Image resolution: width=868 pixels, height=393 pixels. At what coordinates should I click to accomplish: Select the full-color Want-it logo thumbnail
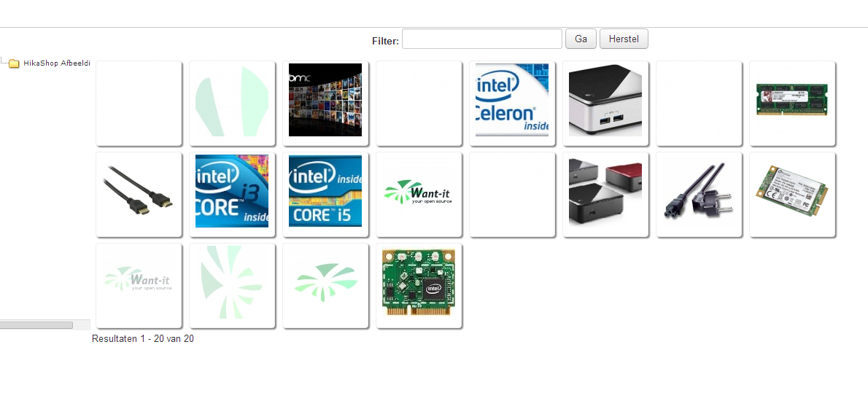[x=419, y=194]
